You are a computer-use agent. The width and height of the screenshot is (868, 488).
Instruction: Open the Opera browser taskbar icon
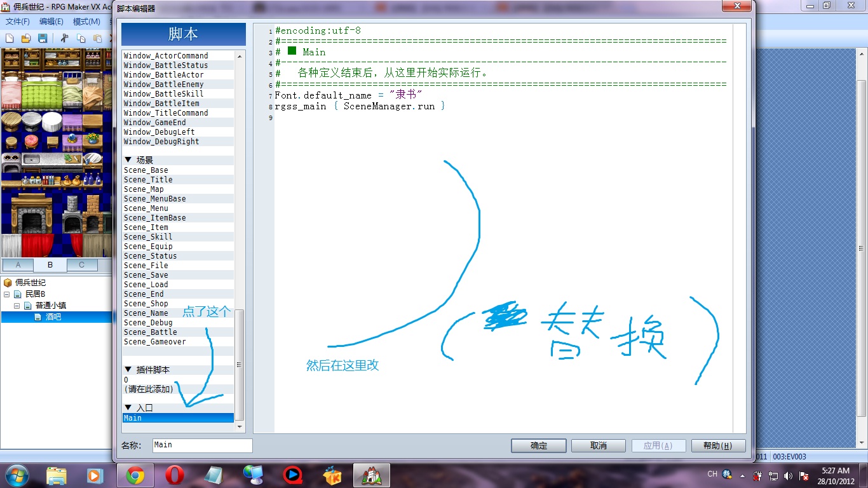coord(174,475)
